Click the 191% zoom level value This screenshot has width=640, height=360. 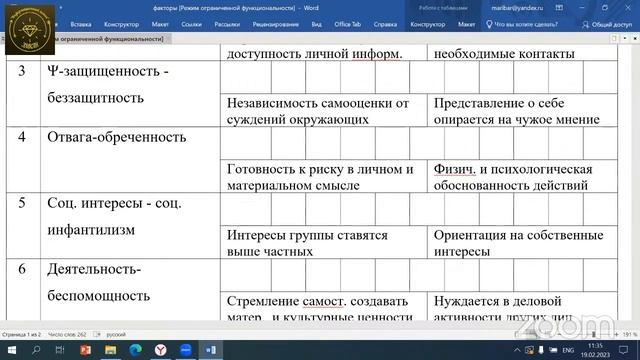[630, 335]
